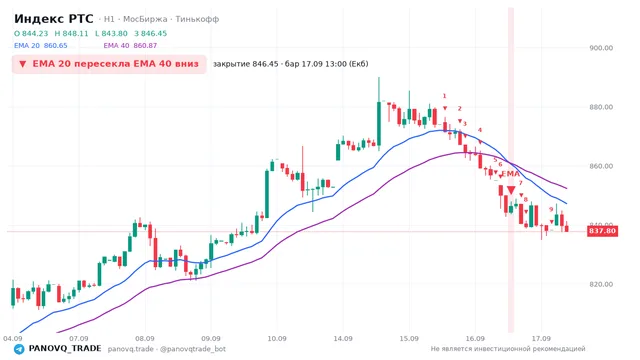
Task: Click the 820.00 price axis label
Action: click(x=601, y=284)
